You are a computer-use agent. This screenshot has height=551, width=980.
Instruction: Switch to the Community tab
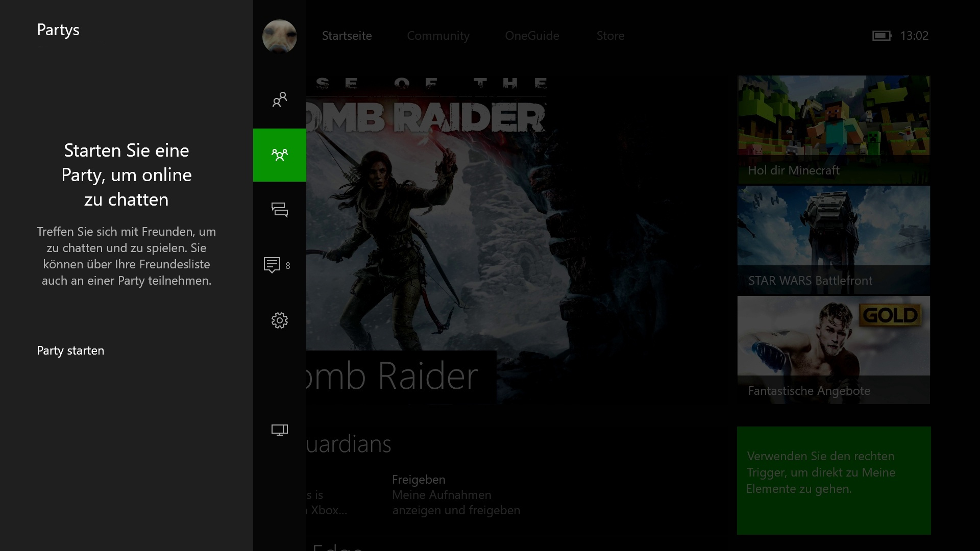[438, 36]
